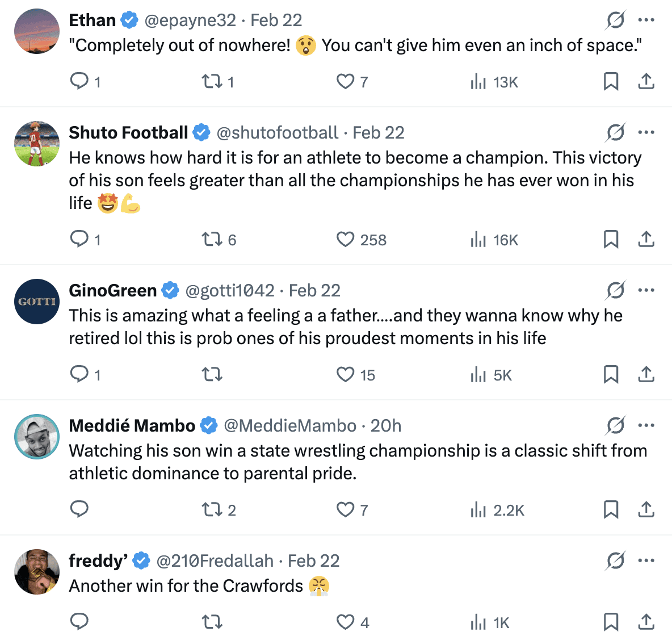The width and height of the screenshot is (672, 644).
Task: Repost freddy's Crawfords tweet
Action: pyautogui.click(x=212, y=622)
